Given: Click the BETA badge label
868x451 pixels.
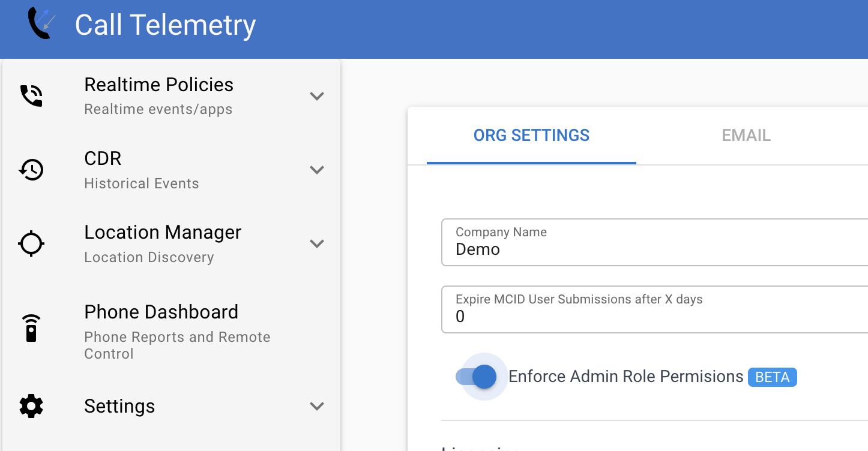Looking at the screenshot, I should [772, 377].
